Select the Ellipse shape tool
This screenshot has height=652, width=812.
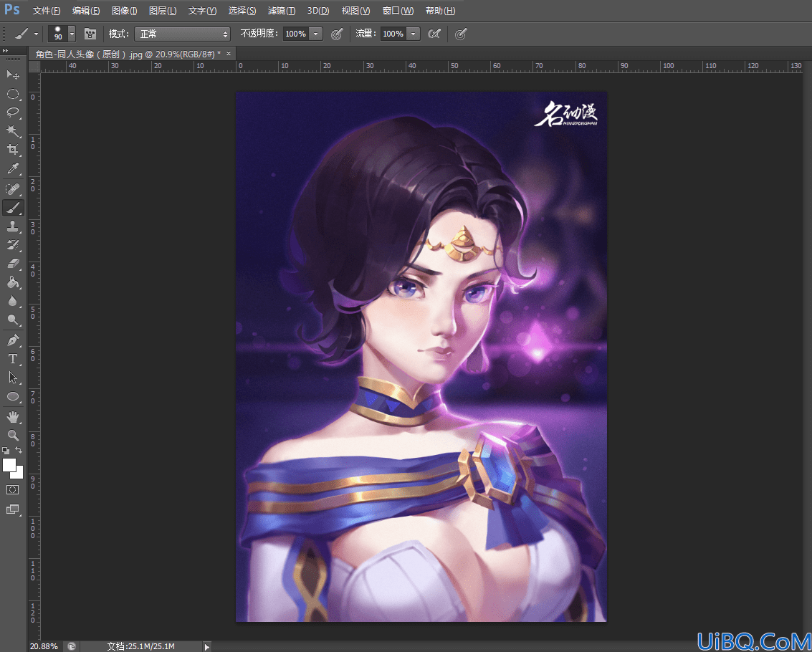pyautogui.click(x=13, y=397)
